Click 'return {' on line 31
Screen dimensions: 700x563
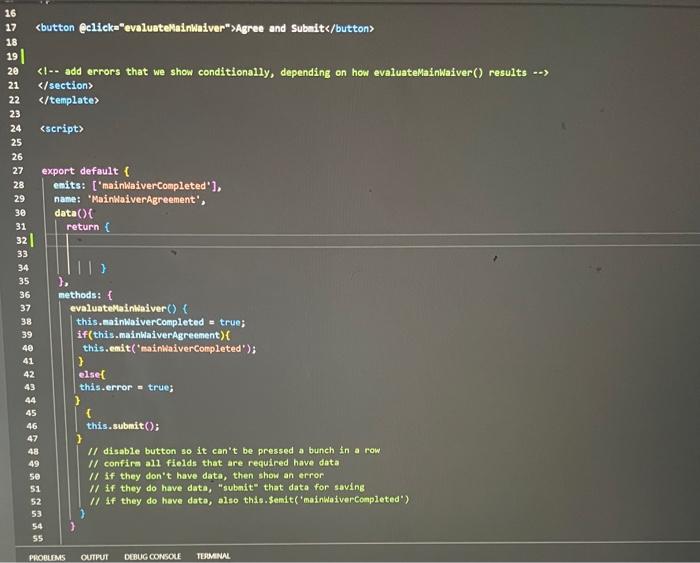(88, 227)
